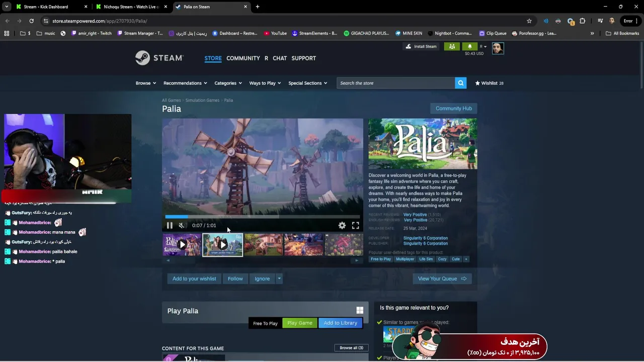The width and height of the screenshot is (644, 362).
Task: Select the first Palia Elderwood trailer thumbnail
Action: click(182, 245)
